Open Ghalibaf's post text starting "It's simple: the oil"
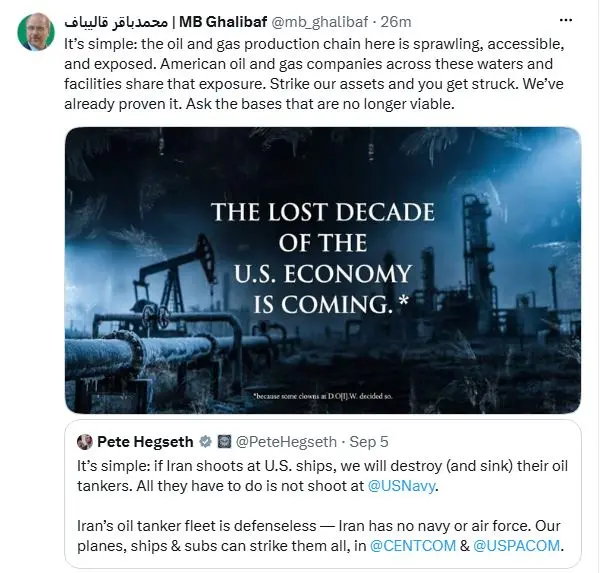Viewport: 600px width, 573px height. (x=314, y=74)
